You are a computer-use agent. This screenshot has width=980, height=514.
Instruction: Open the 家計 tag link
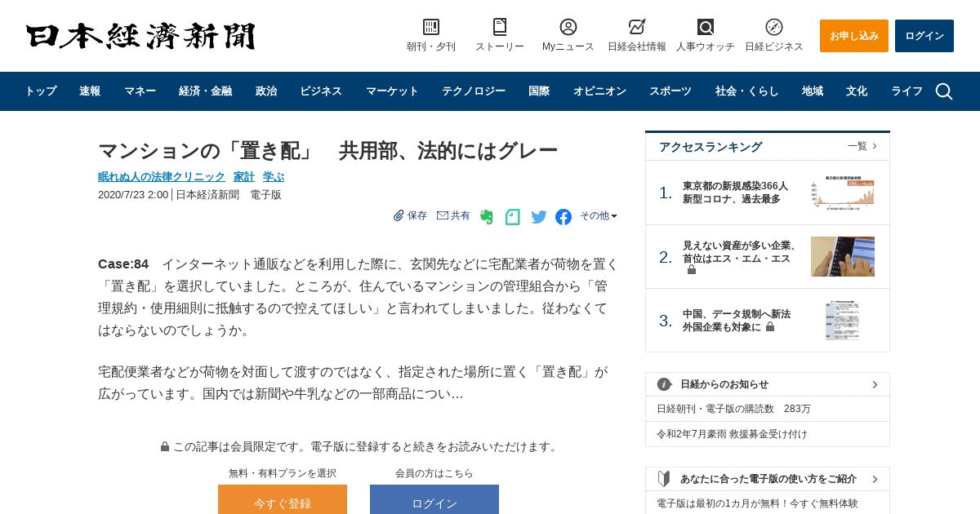(244, 176)
